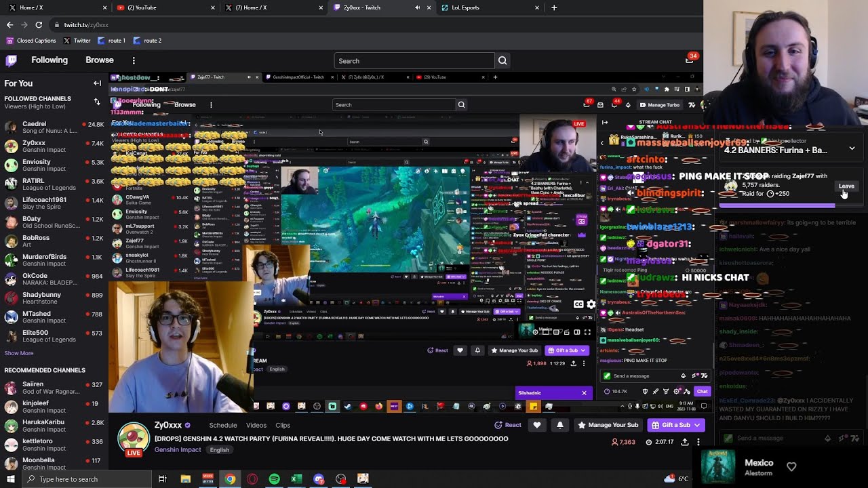This screenshot has width=868, height=488.
Task: Click the Twitch logo home icon
Action: (x=11, y=60)
